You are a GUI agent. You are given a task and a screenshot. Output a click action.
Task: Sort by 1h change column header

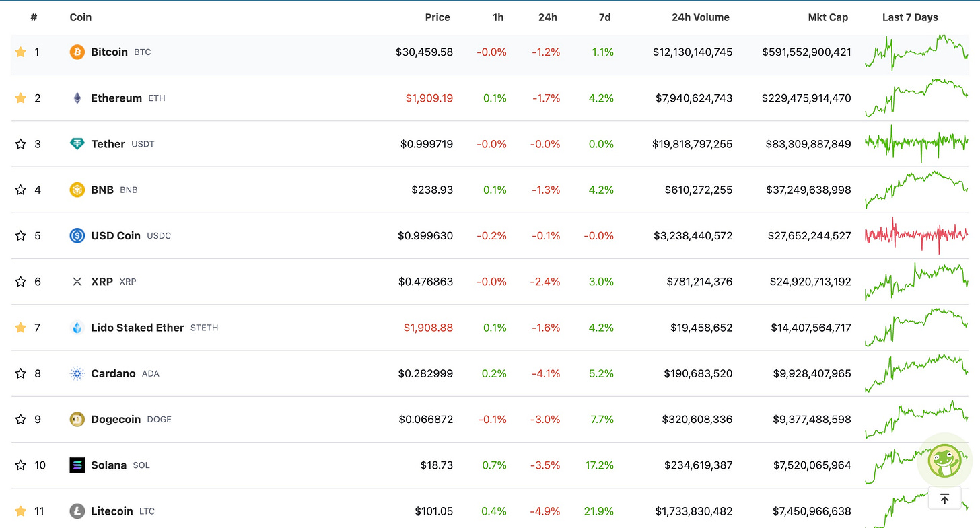click(498, 17)
